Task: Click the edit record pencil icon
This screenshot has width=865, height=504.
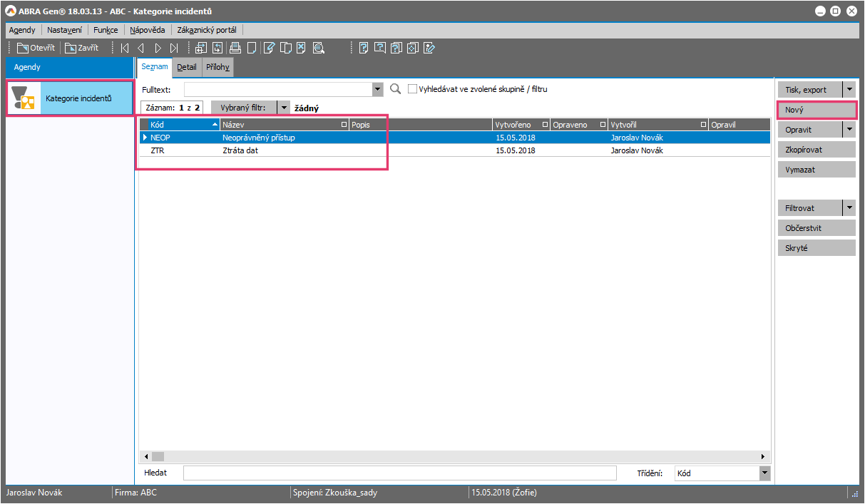Action: (x=269, y=48)
